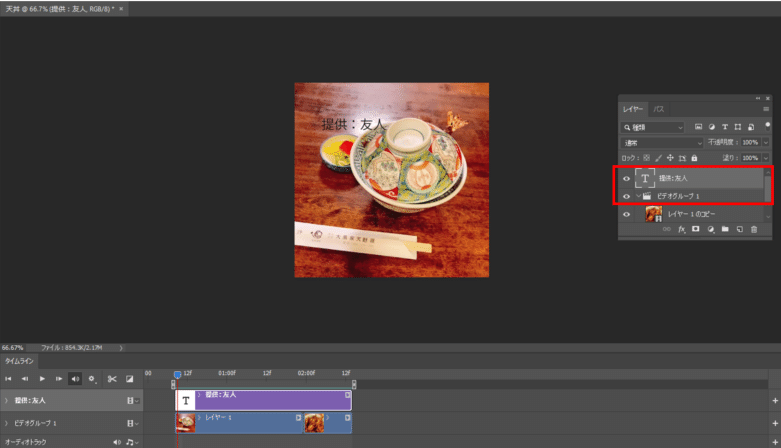Select the 天丼 document tab
The width and height of the screenshot is (781, 448).
tap(64, 9)
